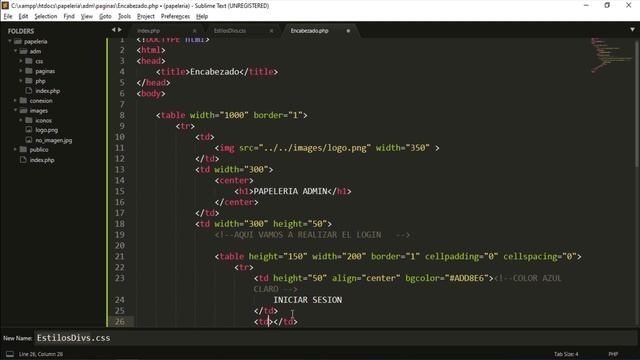Expand the conexion folder
640x360 pixels.
(16, 100)
